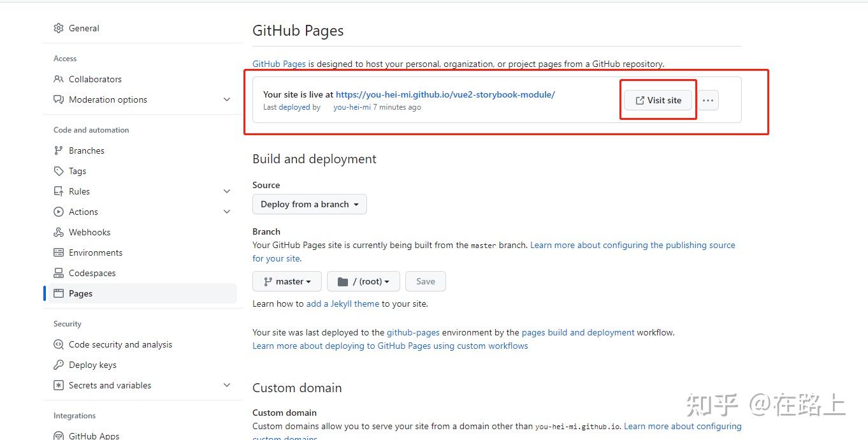Expand the Rules section chevron
This screenshot has width=868, height=440.
227,191
